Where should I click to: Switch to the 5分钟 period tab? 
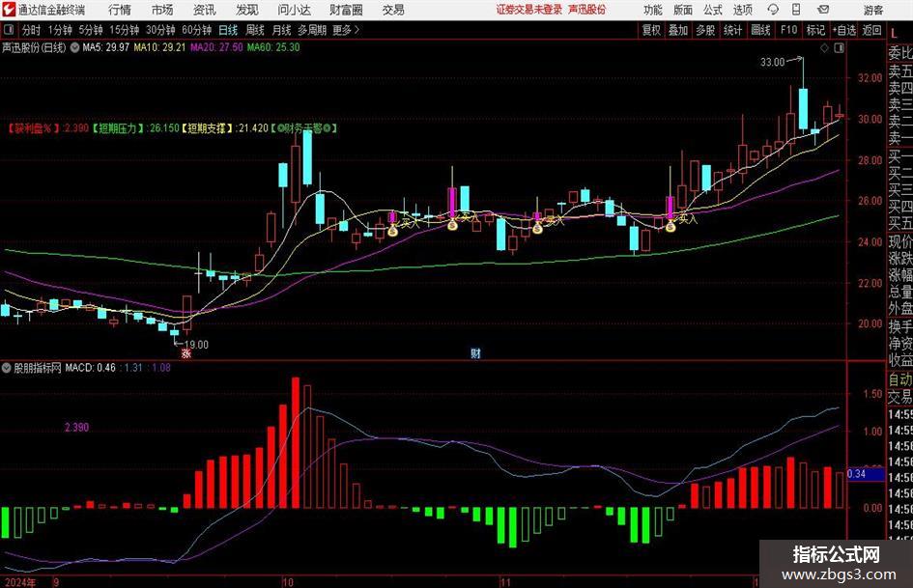coord(90,30)
